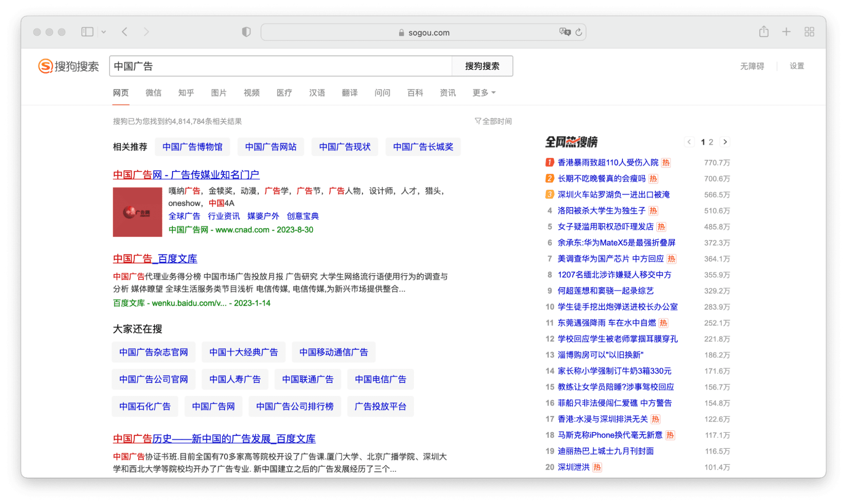Screen dimensions: 847x504
Task: Click the 搜狗搜索 search button
Action: (x=482, y=66)
